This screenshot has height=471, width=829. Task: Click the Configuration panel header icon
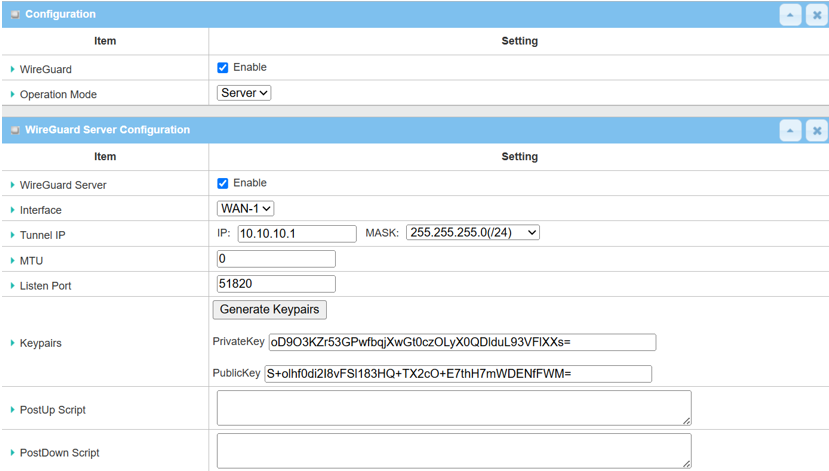point(15,15)
